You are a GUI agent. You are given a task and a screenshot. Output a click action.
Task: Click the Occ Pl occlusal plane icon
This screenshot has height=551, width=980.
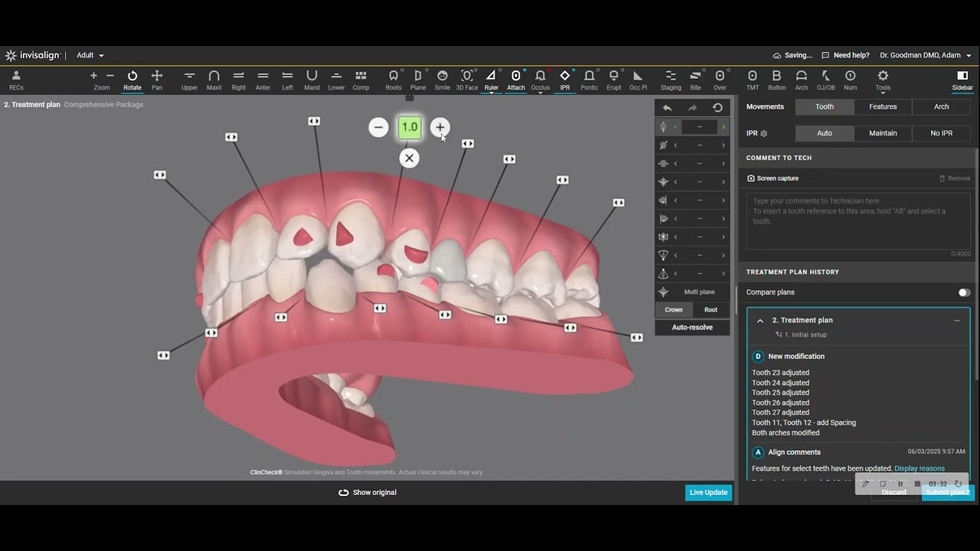[x=639, y=80]
